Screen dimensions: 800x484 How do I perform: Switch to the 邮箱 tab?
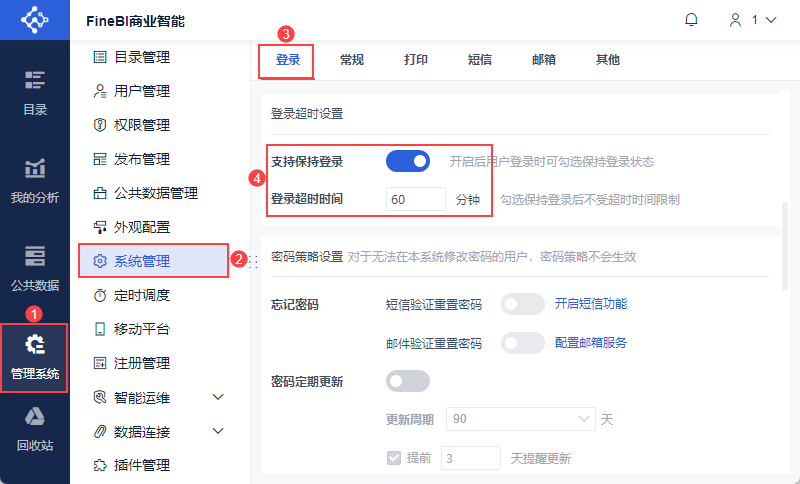[544, 60]
